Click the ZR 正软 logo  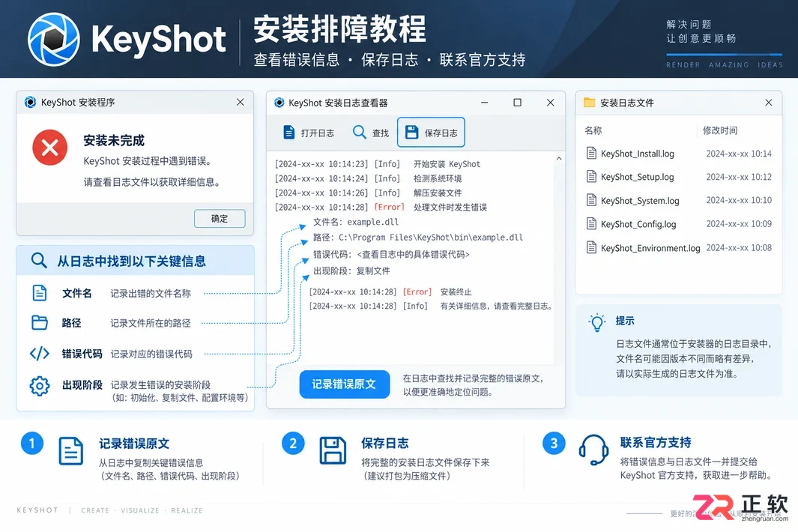click(740, 507)
